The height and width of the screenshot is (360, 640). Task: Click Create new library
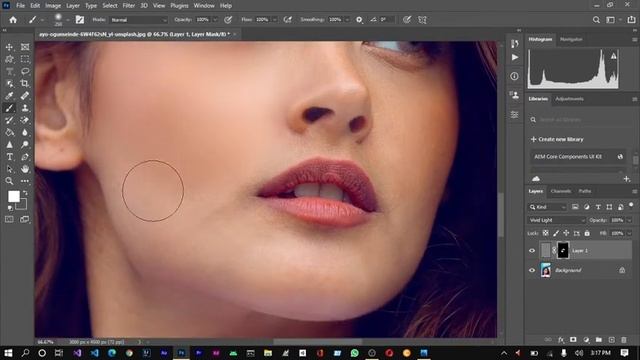point(557,139)
